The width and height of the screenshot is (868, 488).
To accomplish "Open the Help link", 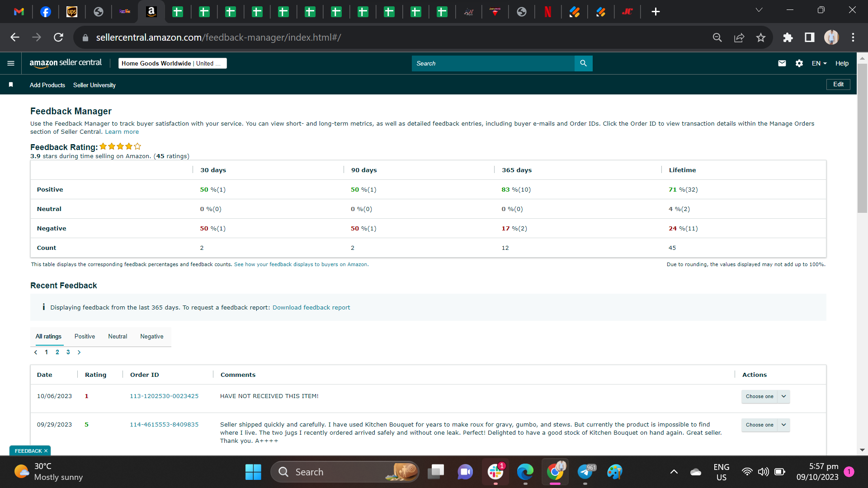I will pyautogui.click(x=842, y=63).
